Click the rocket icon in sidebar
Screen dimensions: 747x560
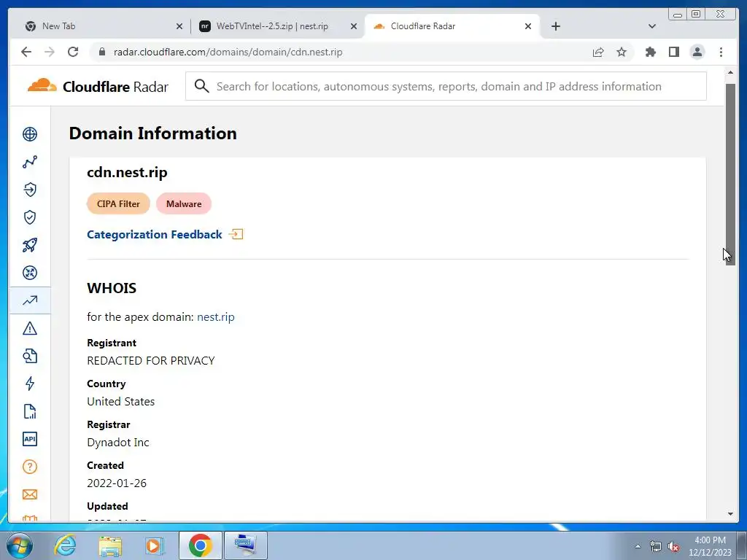(29, 245)
